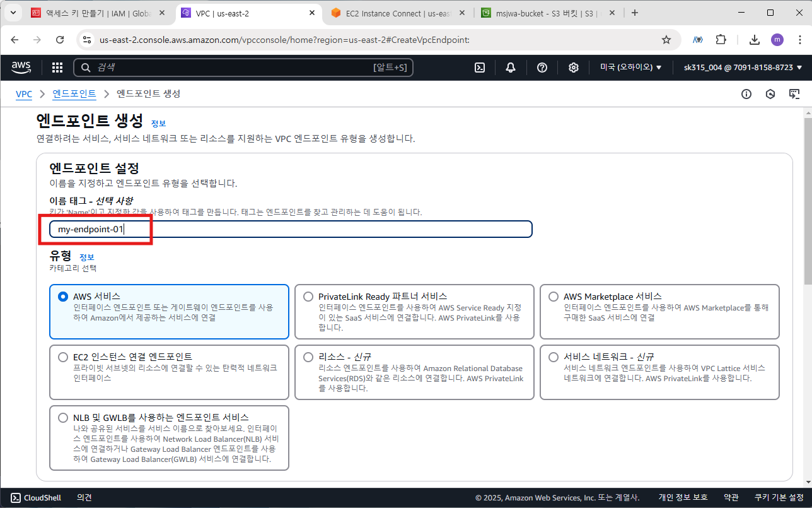Viewport: 812px width, 508px height.
Task: Open 정보 link next to 유형
Action: (x=86, y=257)
